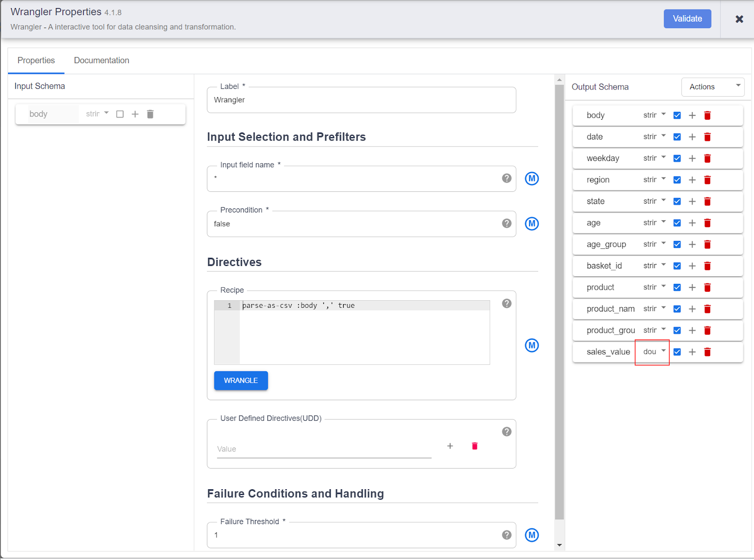Delete the body field from Output Schema

[x=707, y=115]
